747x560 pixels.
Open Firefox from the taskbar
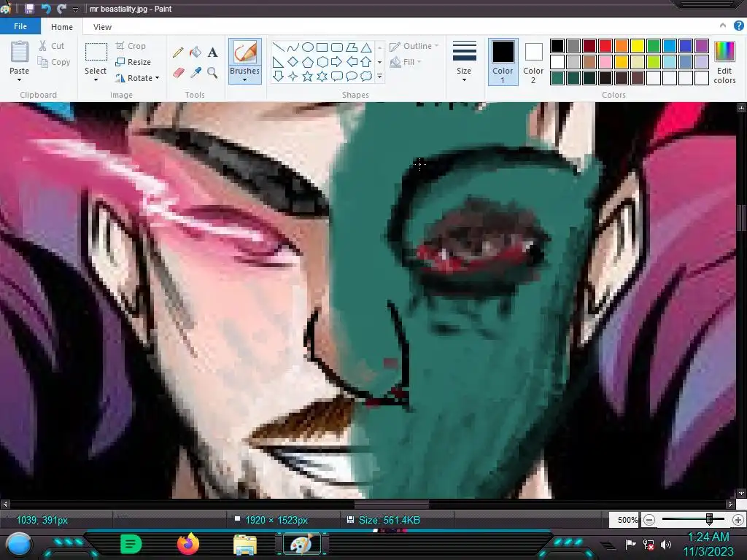point(187,544)
